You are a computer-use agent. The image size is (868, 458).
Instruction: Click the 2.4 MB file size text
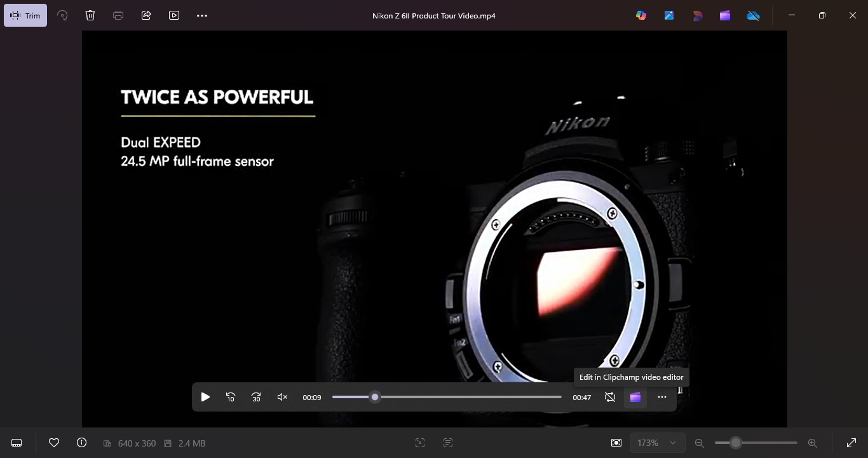tap(191, 443)
